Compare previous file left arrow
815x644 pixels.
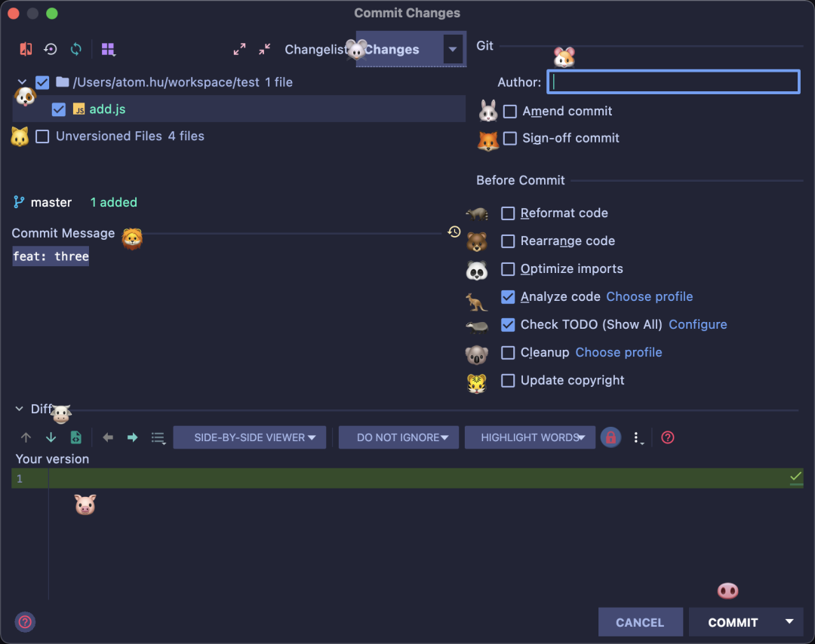point(108,437)
